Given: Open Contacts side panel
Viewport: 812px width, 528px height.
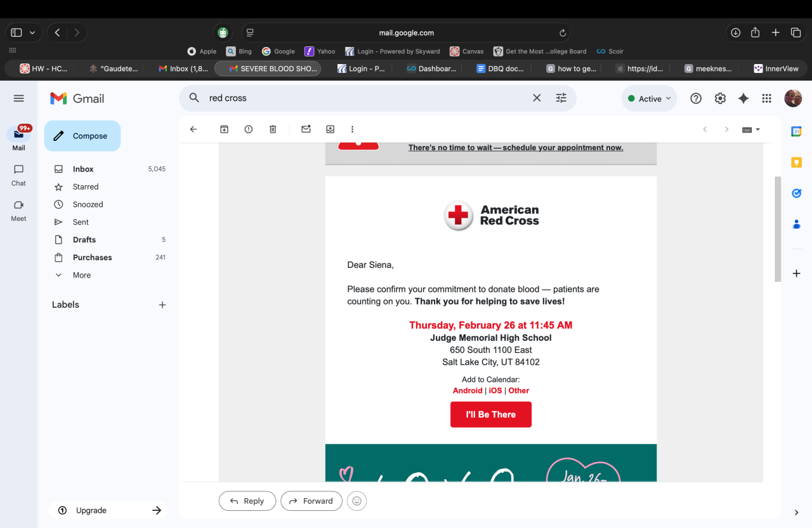Looking at the screenshot, I should pos(796,224).
